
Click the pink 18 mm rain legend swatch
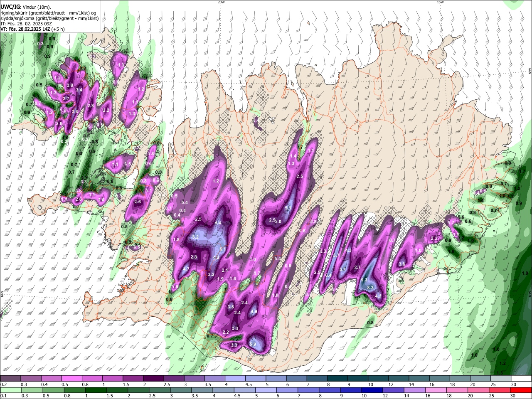[457, 390]
